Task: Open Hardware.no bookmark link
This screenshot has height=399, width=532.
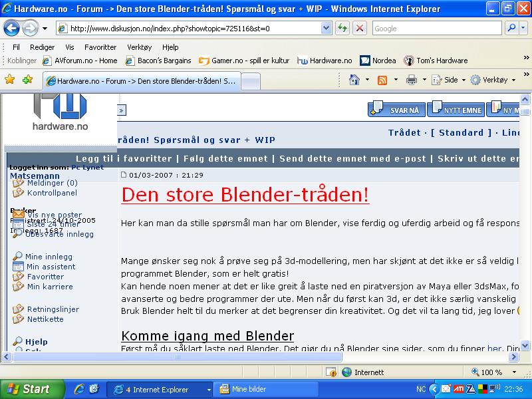Action: (x=325, y=61)
